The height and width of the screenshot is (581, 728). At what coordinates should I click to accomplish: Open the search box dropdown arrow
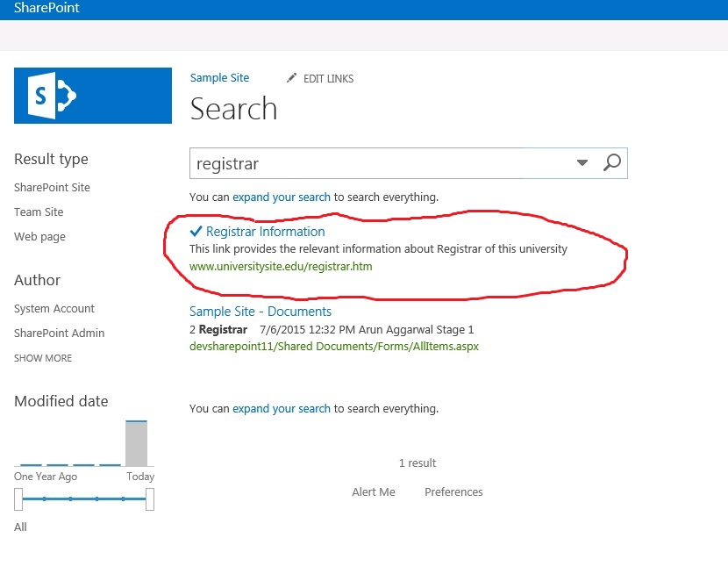click(582, 163)
